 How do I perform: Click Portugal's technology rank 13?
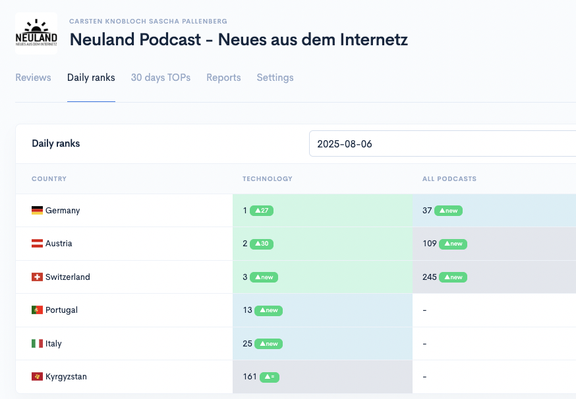pyautogui.click(x=247, y=310)
